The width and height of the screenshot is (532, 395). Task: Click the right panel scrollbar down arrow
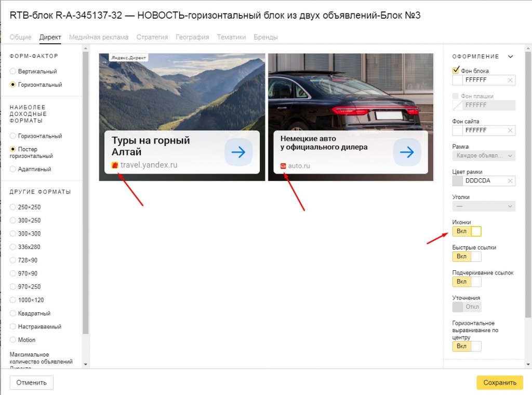tap(528, 364)
